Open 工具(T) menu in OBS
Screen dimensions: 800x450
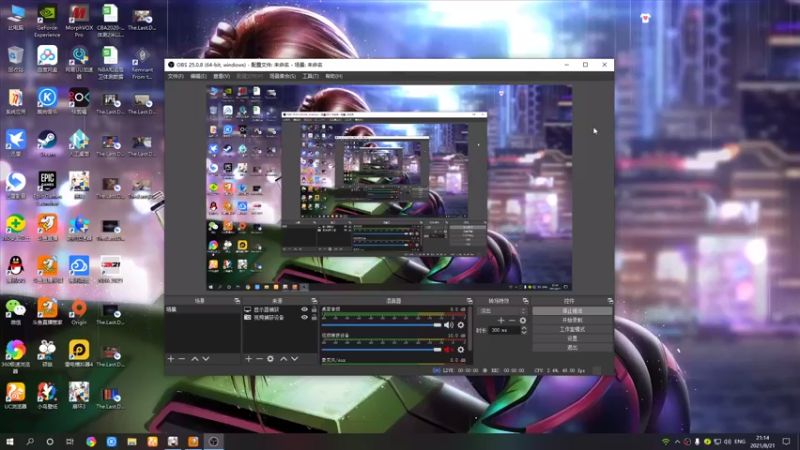[x=310, y=77]
